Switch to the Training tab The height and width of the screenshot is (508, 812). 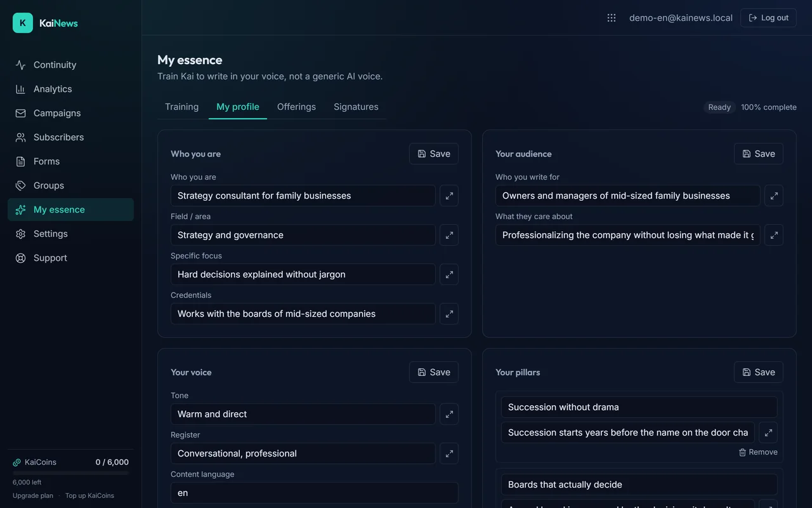182,107
